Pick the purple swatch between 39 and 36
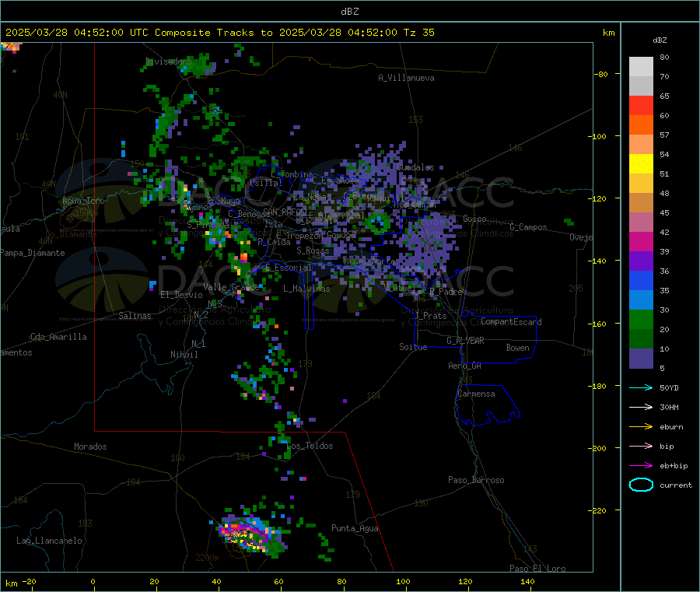 pos(641,261)
